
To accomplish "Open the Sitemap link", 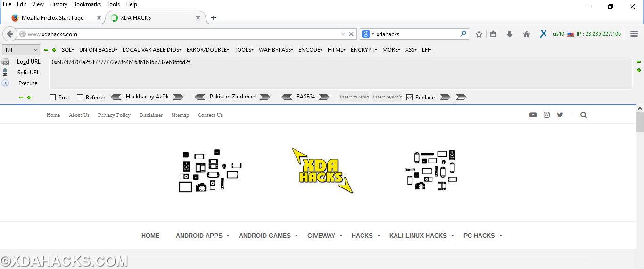I will coord(180,115).
